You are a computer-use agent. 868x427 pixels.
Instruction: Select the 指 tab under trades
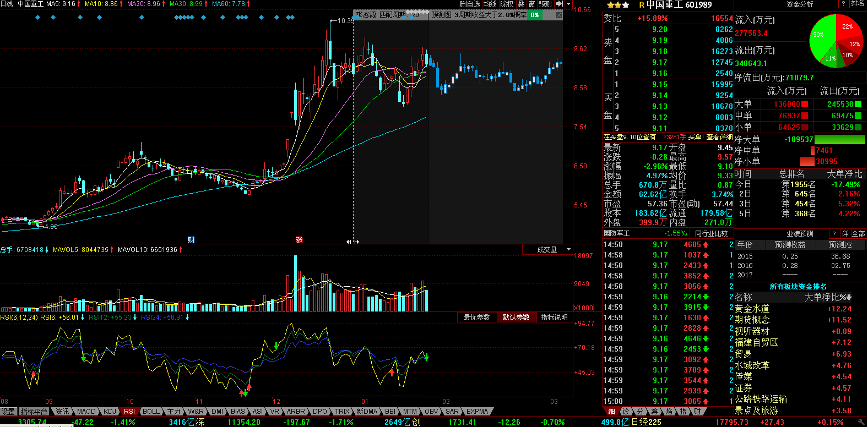point(683,412)
